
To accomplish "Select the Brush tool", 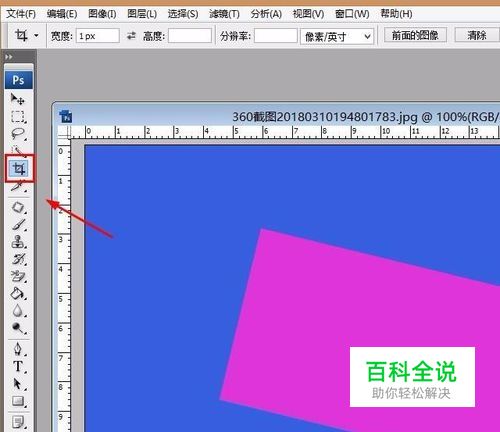I will click(18, 225).
